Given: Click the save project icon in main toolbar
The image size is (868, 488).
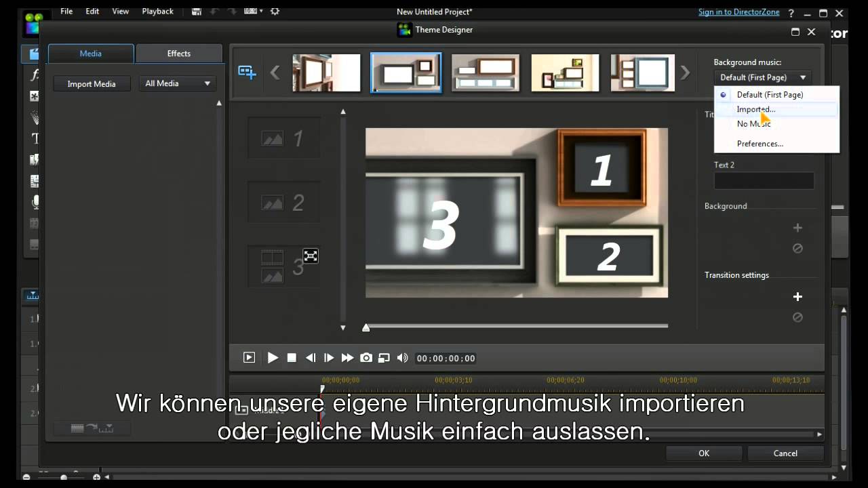Looking at the screenshot, I should tap(196, 12).
